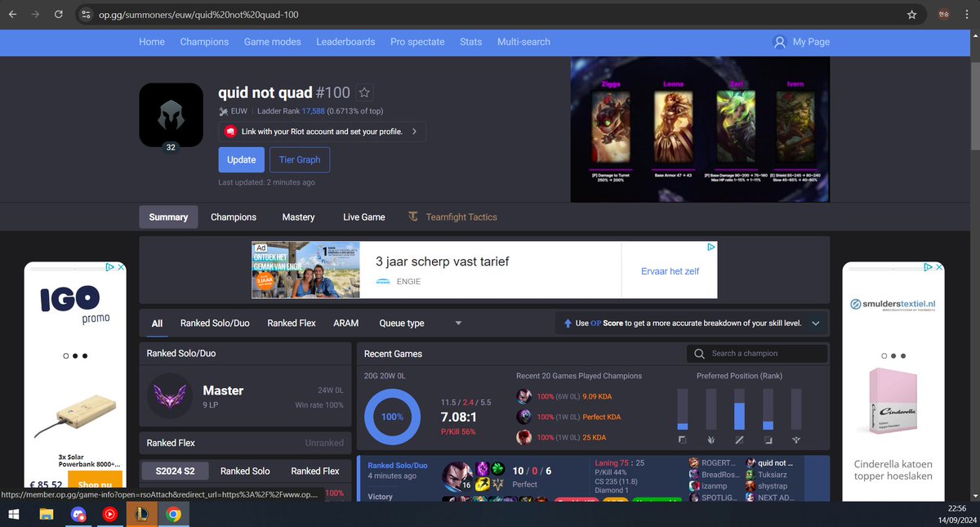Click the 100% win rate progress circle

tap(392, 417)
